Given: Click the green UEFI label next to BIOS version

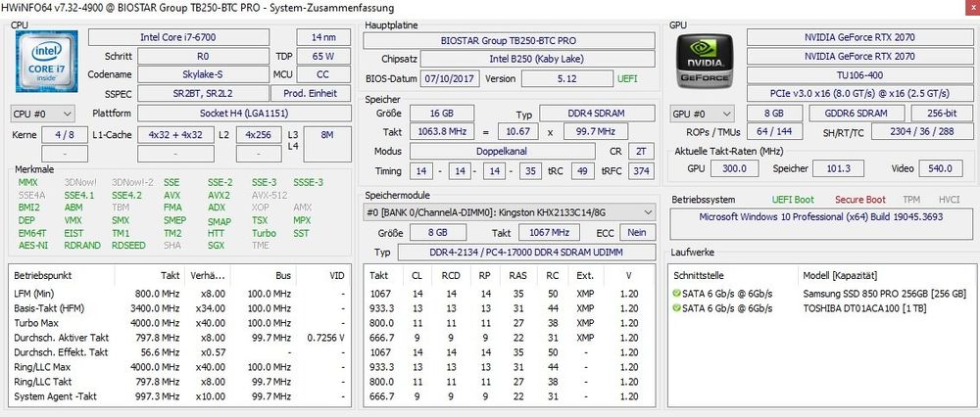Looking at the screenshot, I should pyautogui.click(x=628, y=79).
